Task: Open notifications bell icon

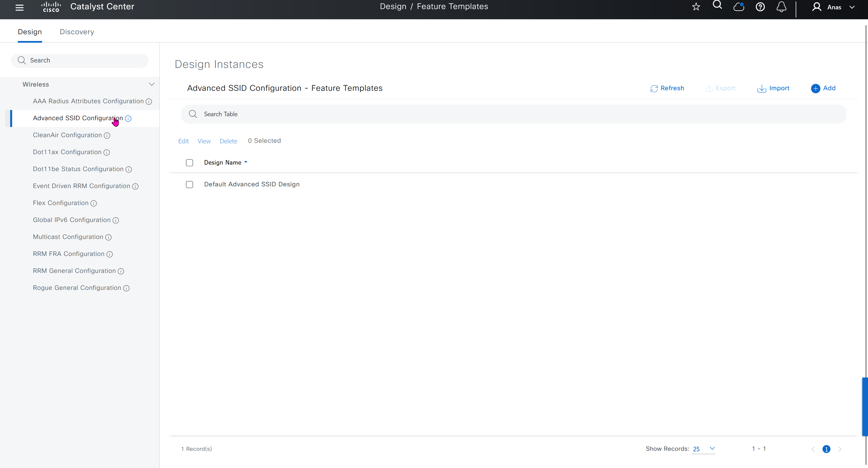Action: click(x=781, y=7)
